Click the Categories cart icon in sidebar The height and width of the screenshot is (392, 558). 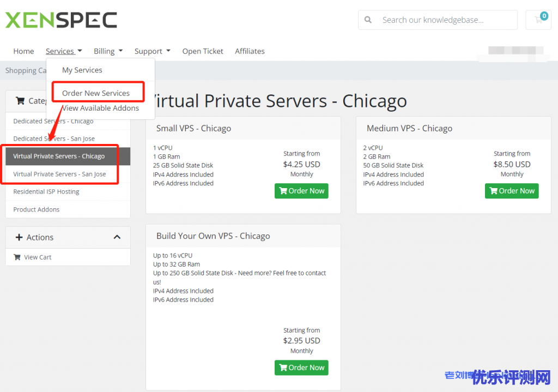pyautogui.click(x=20, y=101)
